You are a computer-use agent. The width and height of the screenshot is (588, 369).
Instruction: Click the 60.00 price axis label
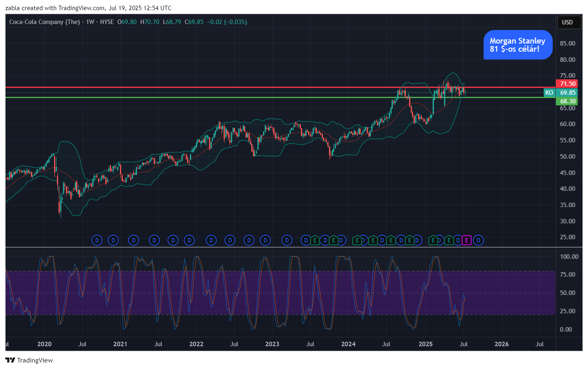(567, 124)
